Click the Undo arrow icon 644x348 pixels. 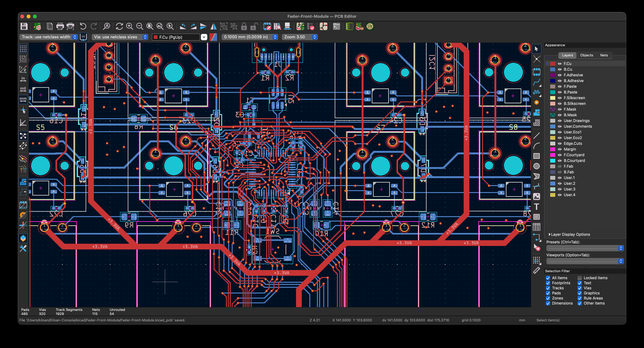click(x=83, y=27)
